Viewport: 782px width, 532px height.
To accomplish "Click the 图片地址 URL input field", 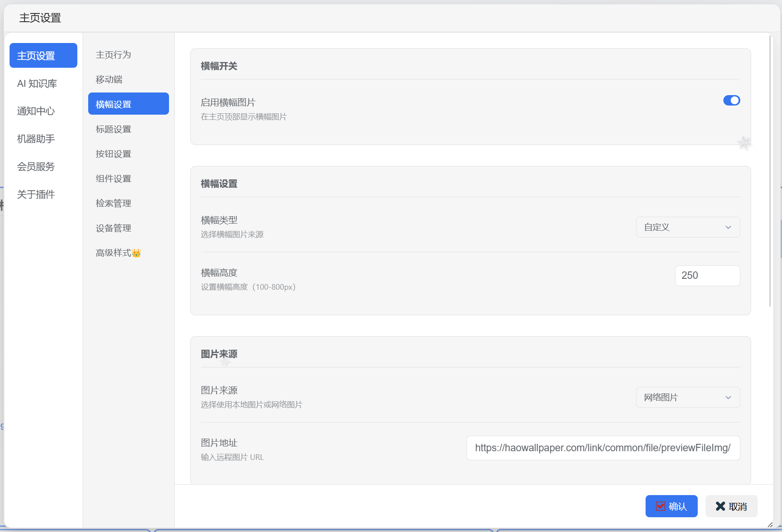I will [603, 448].
